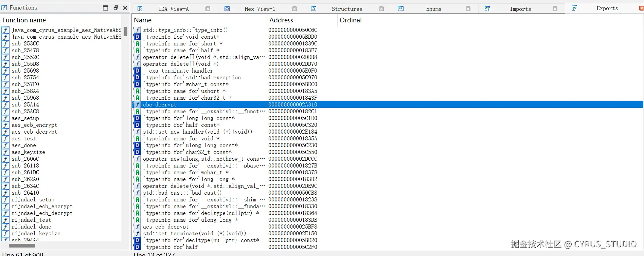The width and height of the screenshot is (644, 256).
Task: Switch to the Imports tab
Action: 520,9
